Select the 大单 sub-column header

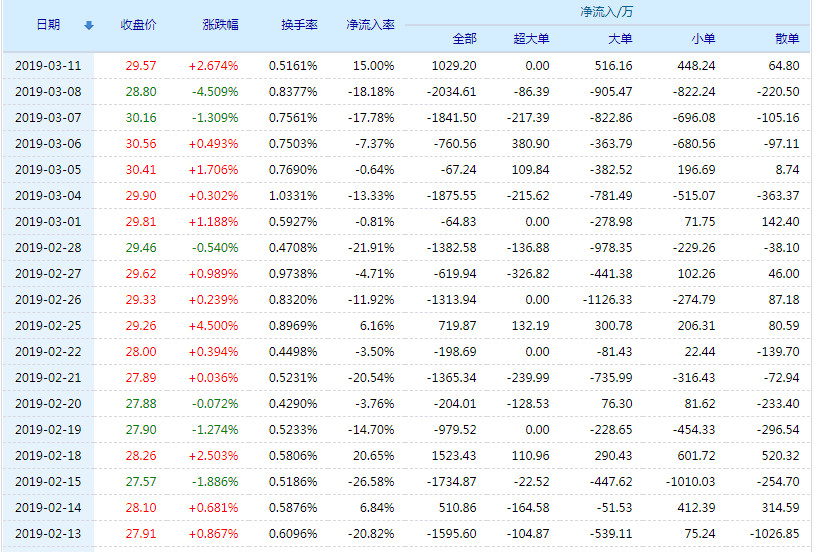(x=619, y=39)
